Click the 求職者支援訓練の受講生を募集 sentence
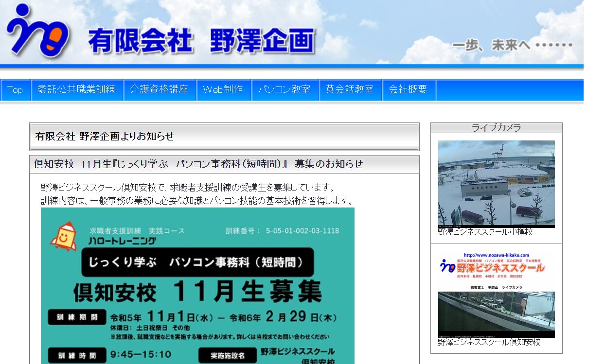605x364 pixels. (188, 188)
